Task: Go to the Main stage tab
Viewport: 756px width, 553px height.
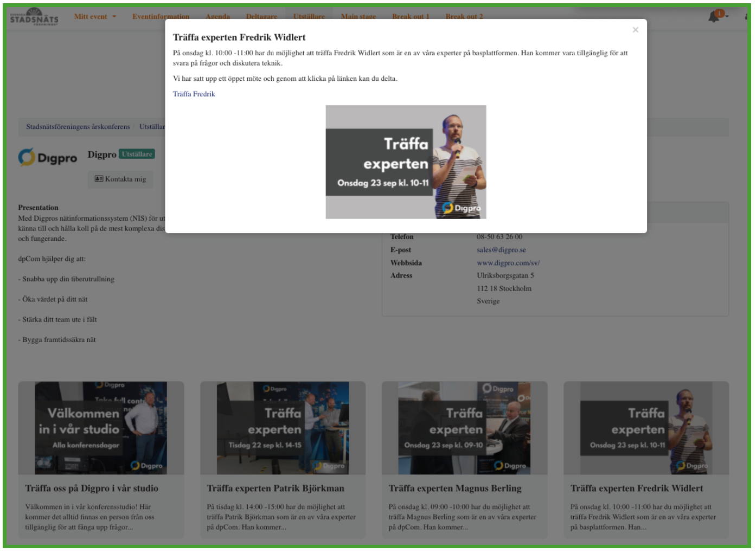Action: [x=358, y=17]
